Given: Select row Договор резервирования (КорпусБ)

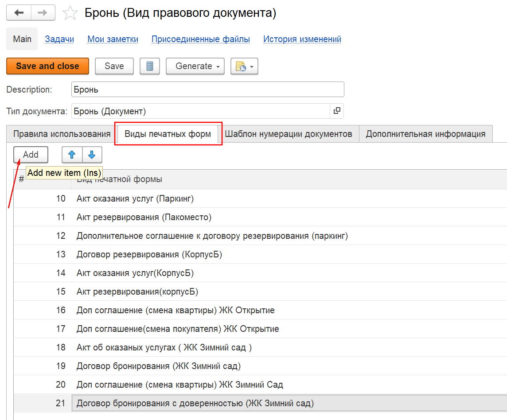Looking at the screenshot, I should point(149,254).
